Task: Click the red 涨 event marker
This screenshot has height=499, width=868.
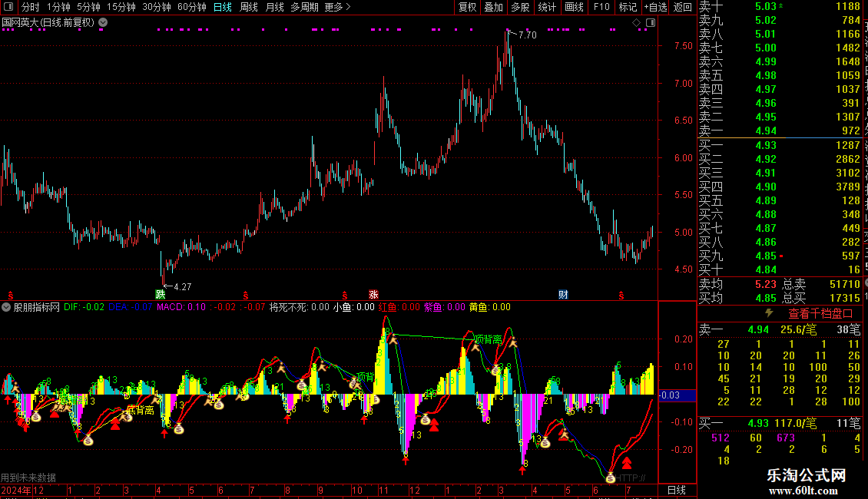Action: click(373, 294)
